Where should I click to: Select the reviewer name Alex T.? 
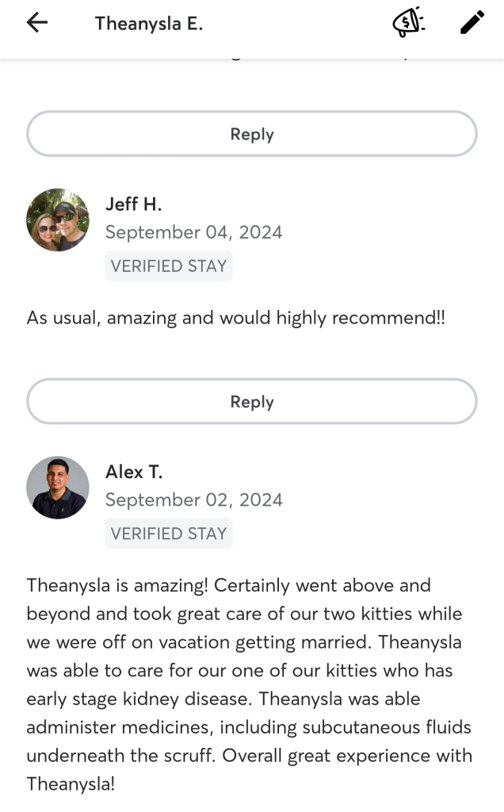134,472
